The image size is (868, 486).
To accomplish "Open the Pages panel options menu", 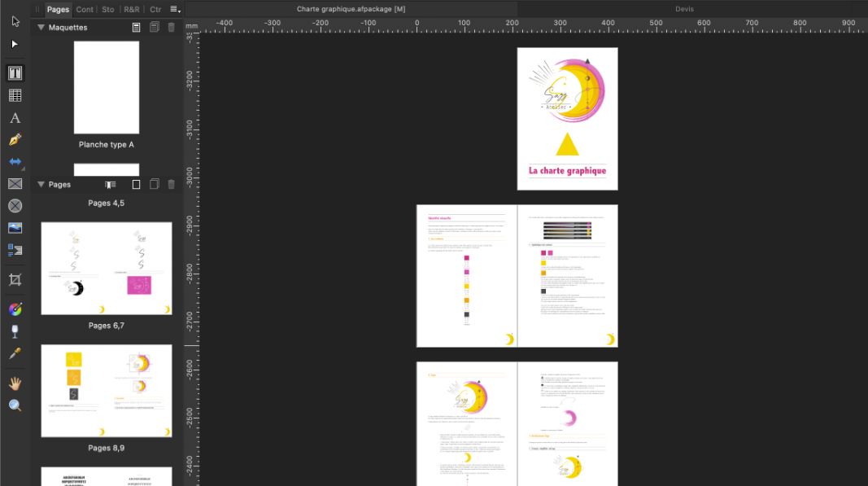I will coord(175,10).
